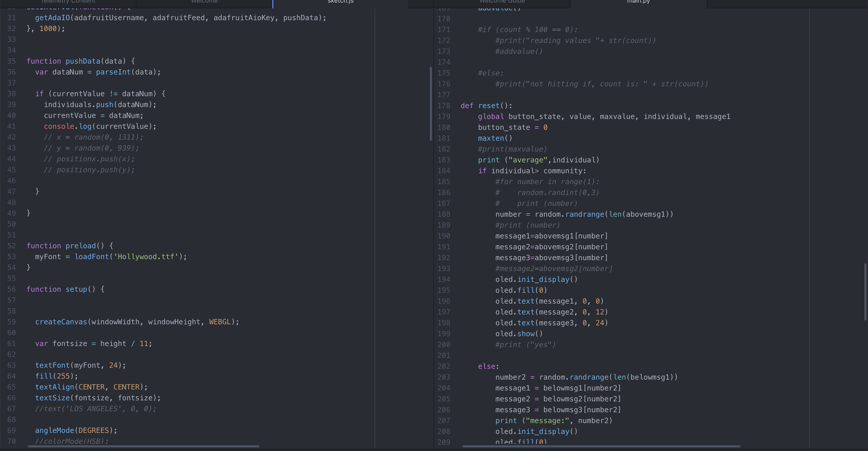The width and height of the screenshot is (868, 451).
Task: Click 'function setup() {' line
Action: [x=66, y=289]
